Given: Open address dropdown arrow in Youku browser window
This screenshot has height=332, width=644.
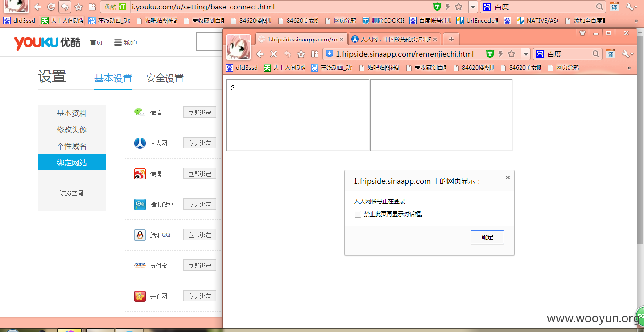Looking at the screenshot, I should pos(473,7).
